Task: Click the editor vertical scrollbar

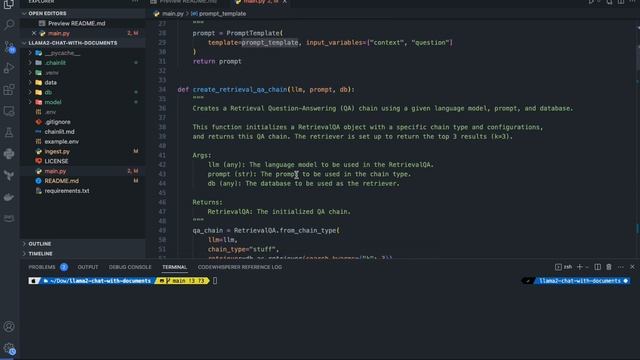Action: pos(638,139)
